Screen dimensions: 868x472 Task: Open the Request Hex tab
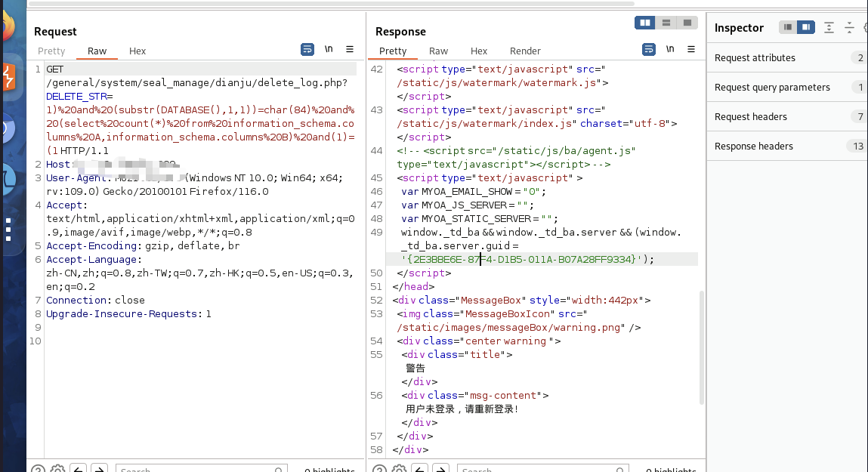coord(137,51)
